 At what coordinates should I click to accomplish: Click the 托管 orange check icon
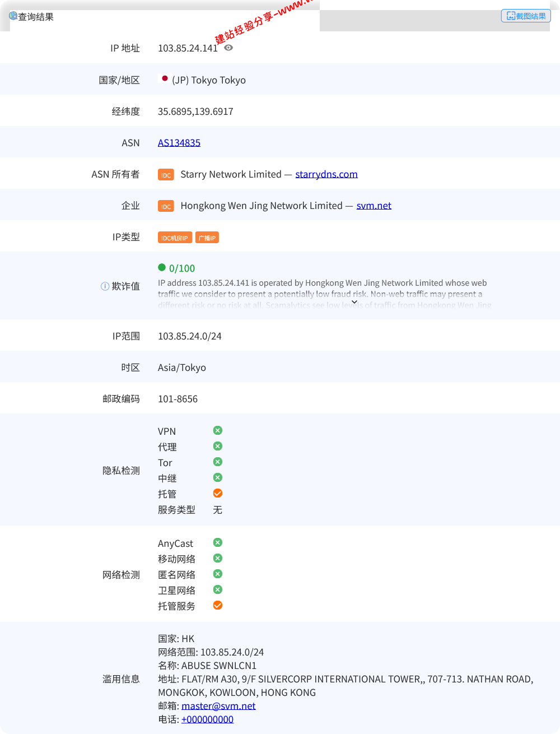(218, 493)
